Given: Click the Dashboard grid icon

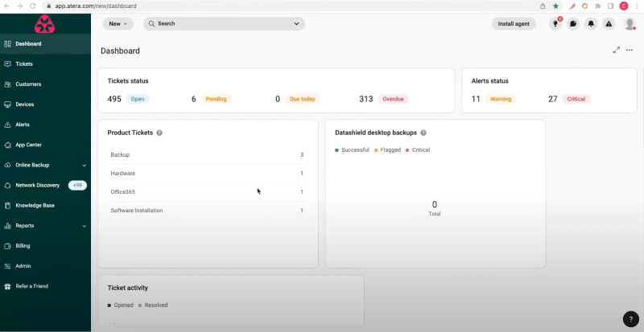Looking at the screenshot, I should (x=7, y=44).
